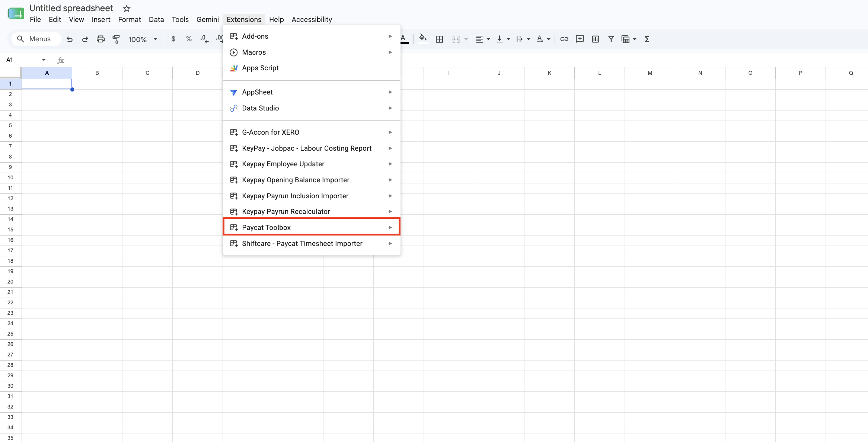
Task: Choose Keypay Opening Balance Importer
Action: (312, 180)
